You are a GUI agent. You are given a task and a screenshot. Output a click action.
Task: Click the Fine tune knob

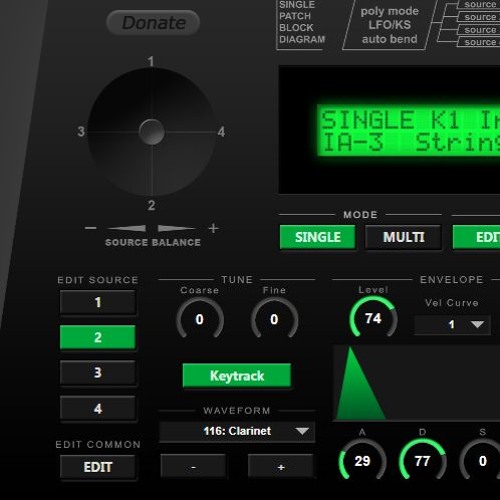[274, 319]
